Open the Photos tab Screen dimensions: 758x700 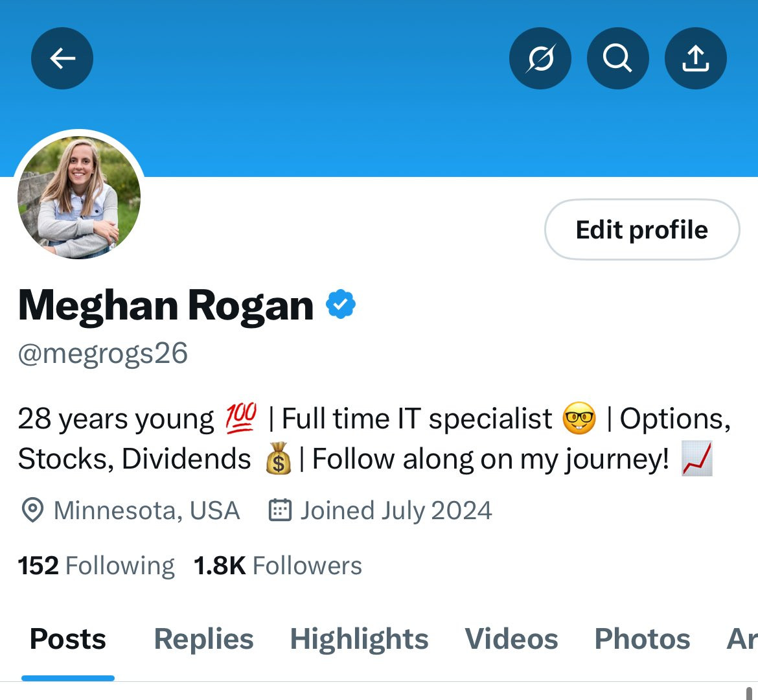click(x=642, y=639)
